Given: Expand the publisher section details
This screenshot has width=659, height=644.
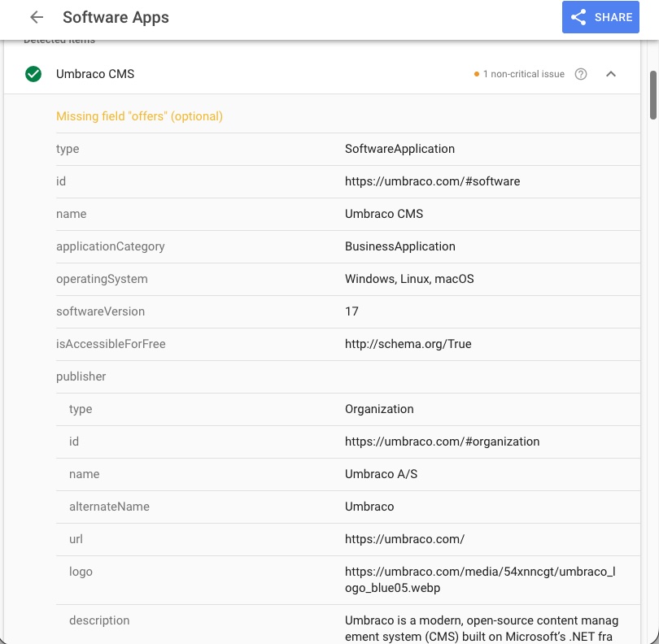Looking at the screenshot, I should (x=81, y=376).
